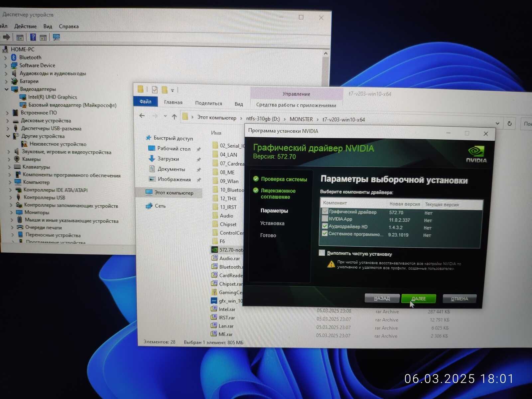This screenshot has height=399, width=532.
Task: Select Audio.rar archive icon in Explorer
Action: pos(214,258)
